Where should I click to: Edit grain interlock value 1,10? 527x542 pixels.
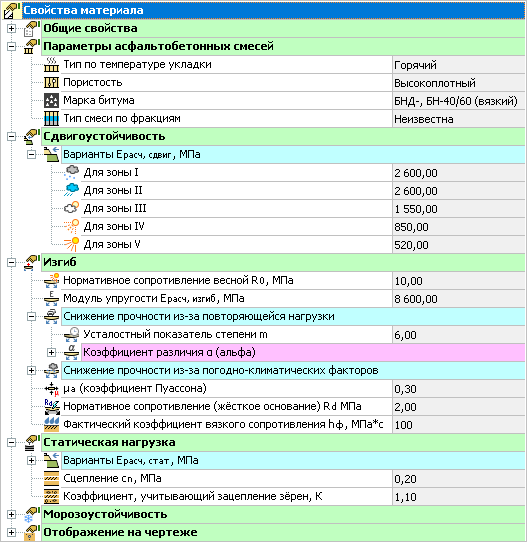point(459,496)
